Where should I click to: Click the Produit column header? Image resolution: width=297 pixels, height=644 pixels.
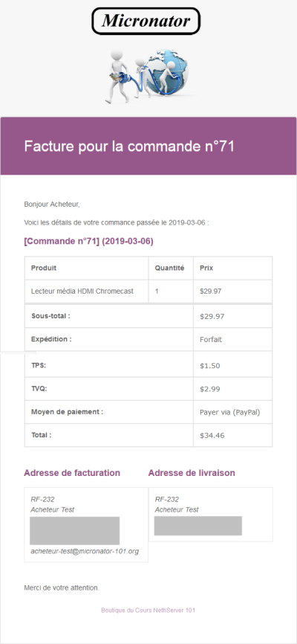tap(44, 268)
